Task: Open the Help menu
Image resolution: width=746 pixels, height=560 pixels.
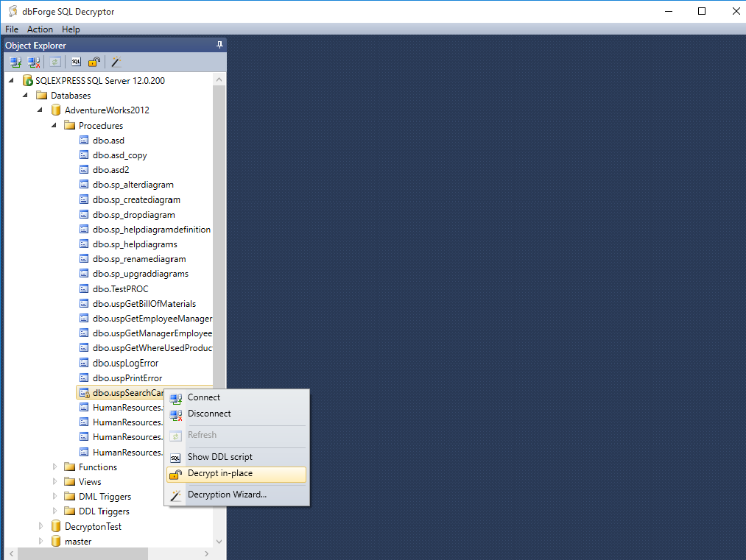Action: (x=71, y=29)
